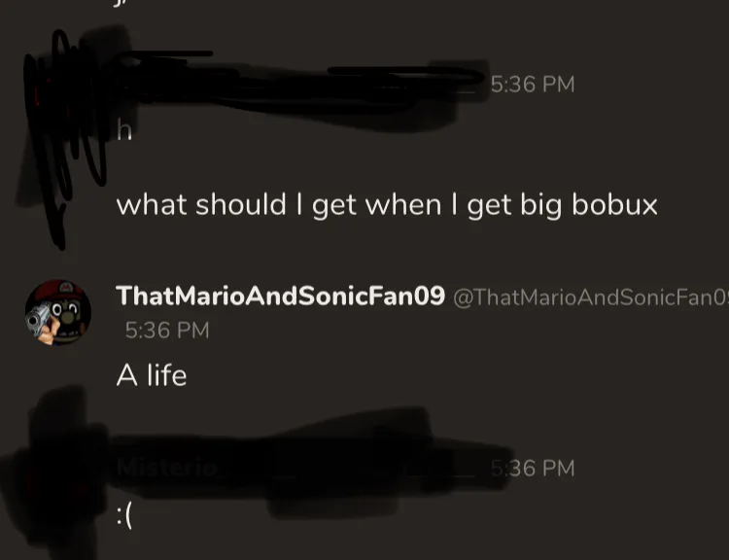Select the "A life" message

(x=152, y=375)
